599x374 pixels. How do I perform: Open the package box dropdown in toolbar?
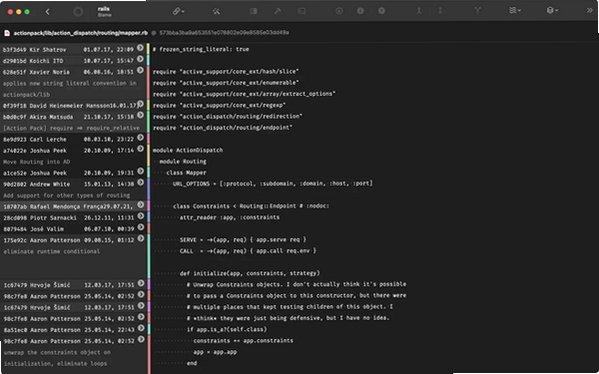(552, 11)
